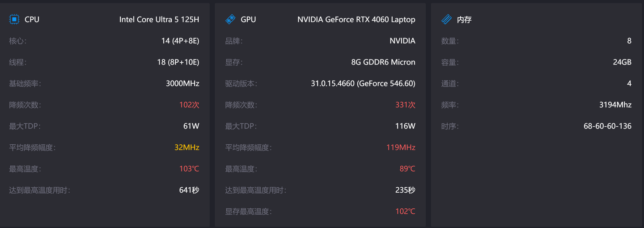Select the CPU panel title
Screen dimensions: 644x228
pos(32,19)
